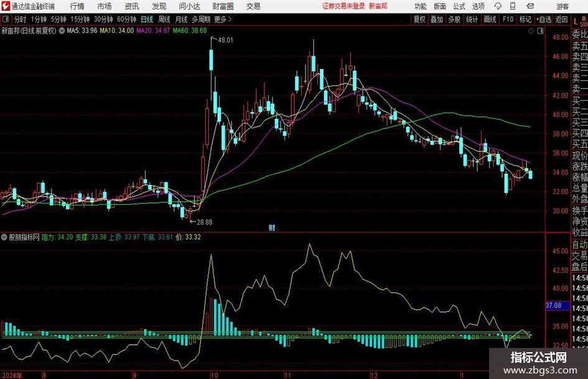Open the 功能 menu

coord(421,6)
